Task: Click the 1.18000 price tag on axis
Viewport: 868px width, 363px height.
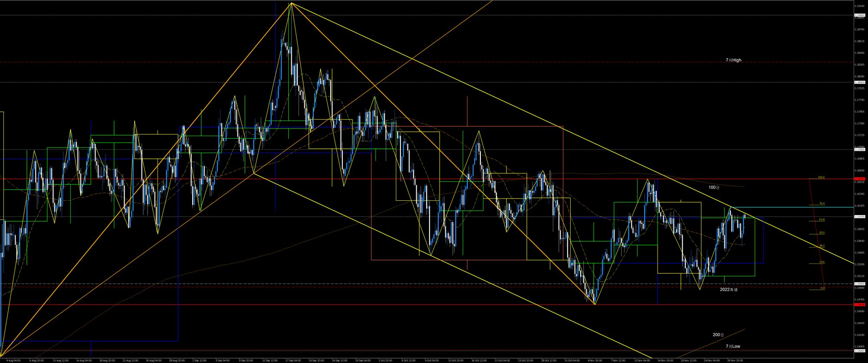Action: pyautogui.click(x=859, y=82)
